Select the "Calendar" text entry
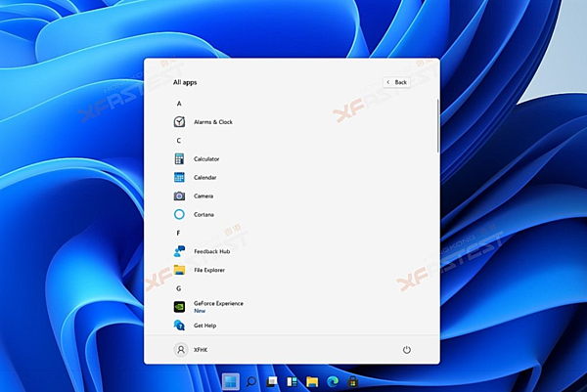The height and width of the screenshot is (392, 587). pyautogui.click(x=205, y=177)
